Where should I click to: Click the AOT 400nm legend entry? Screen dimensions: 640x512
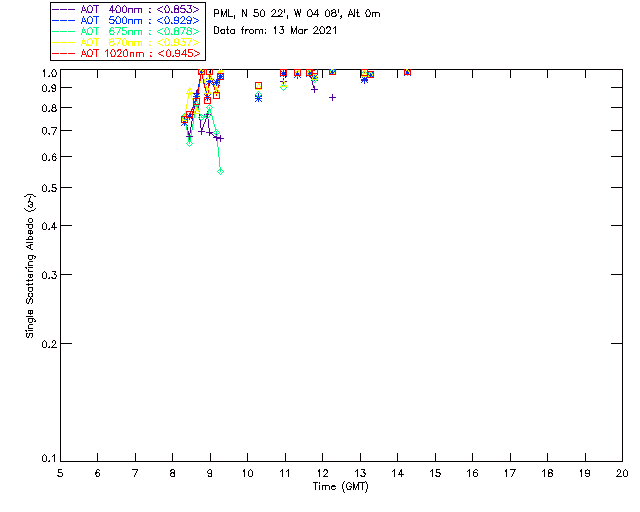pyautogui.click(x=127, y=9)
